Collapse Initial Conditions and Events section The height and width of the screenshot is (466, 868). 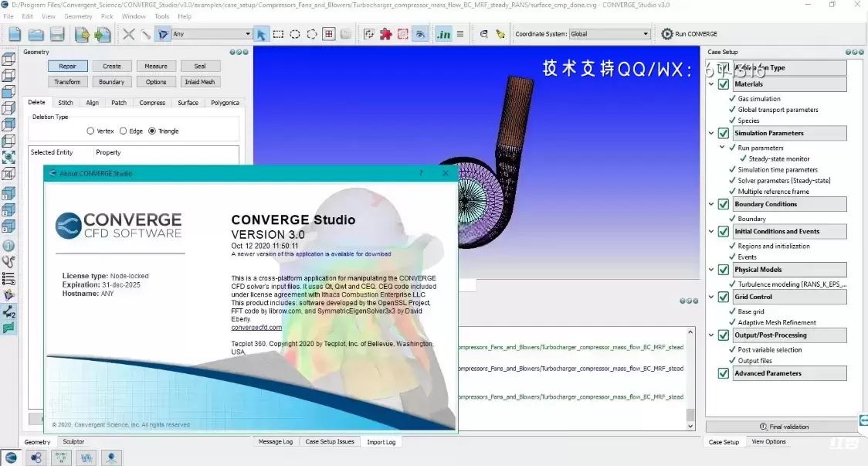[711, 231]
